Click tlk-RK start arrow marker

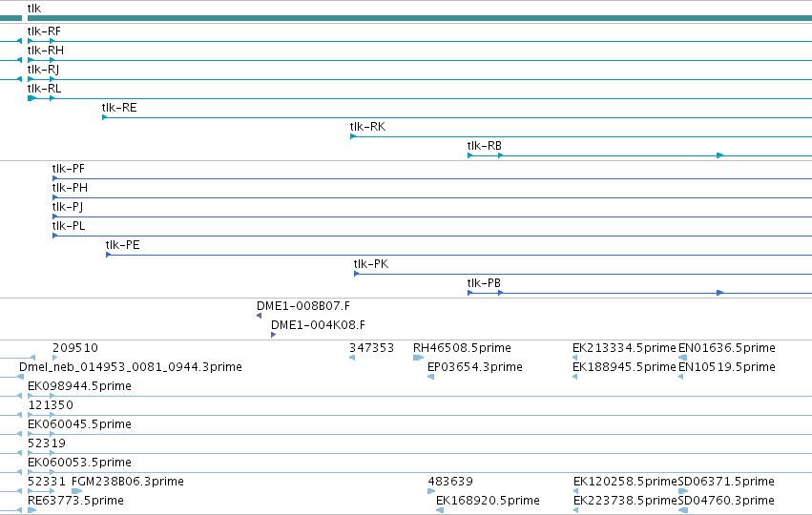point(353,136)
